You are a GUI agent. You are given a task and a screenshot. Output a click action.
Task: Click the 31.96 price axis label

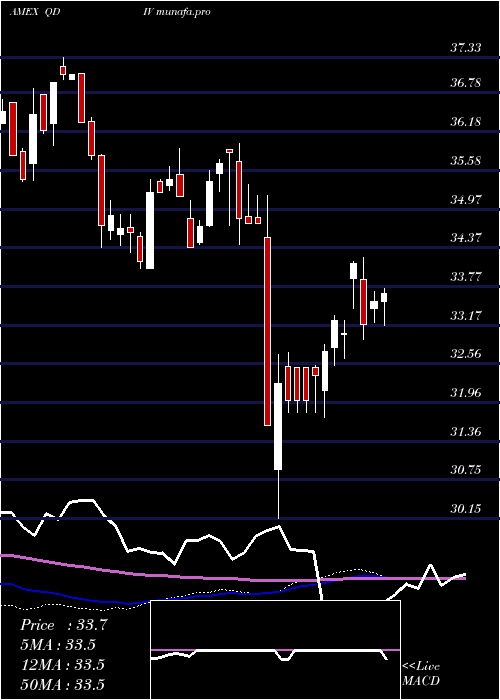466,393
